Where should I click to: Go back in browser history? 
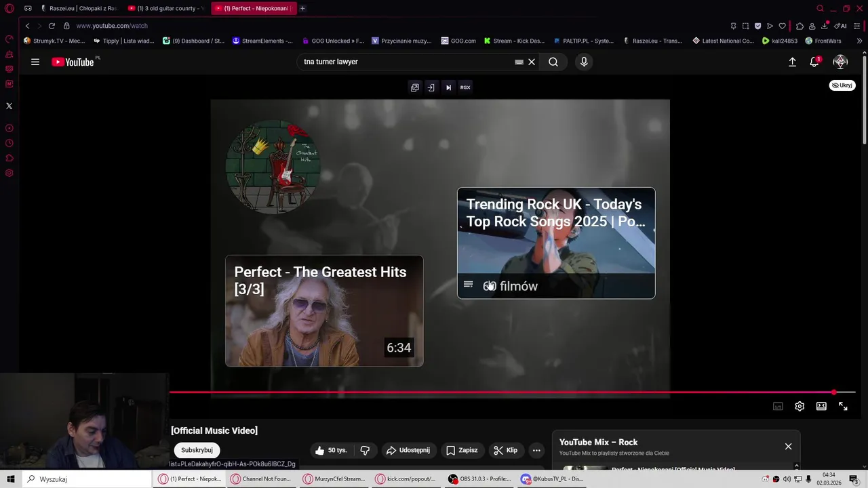(x=27, y=26)
